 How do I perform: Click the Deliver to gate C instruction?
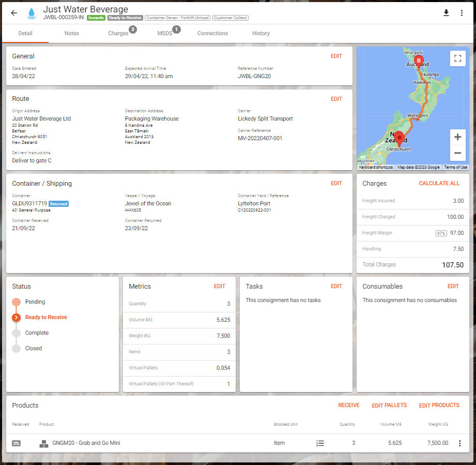pos(32,161)
